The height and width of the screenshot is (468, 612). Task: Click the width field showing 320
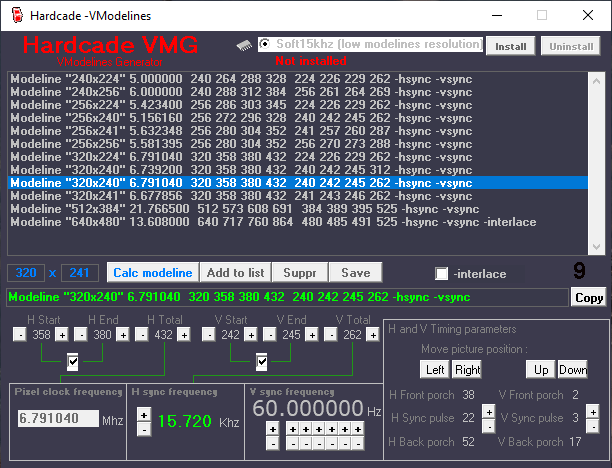[26, 272]
